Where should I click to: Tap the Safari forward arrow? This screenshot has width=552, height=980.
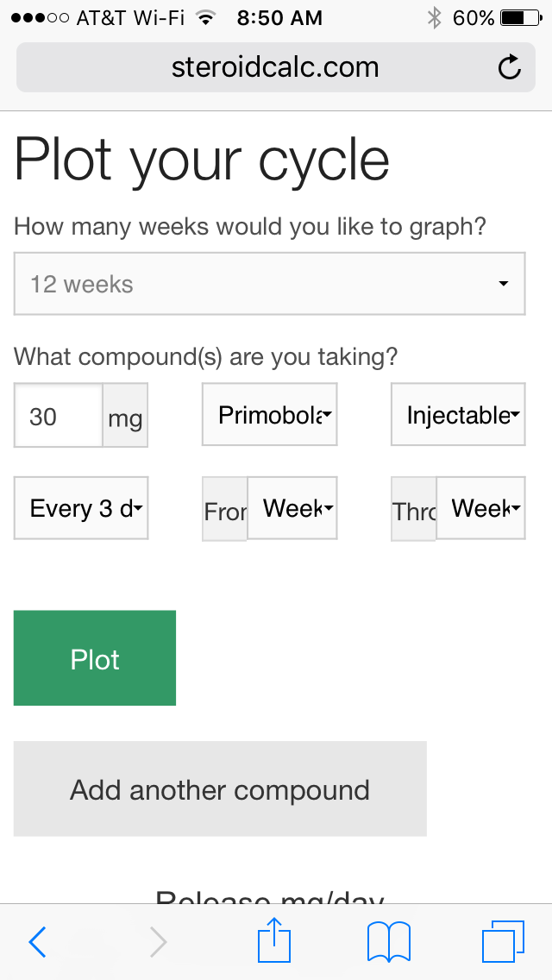coord(158,942)
